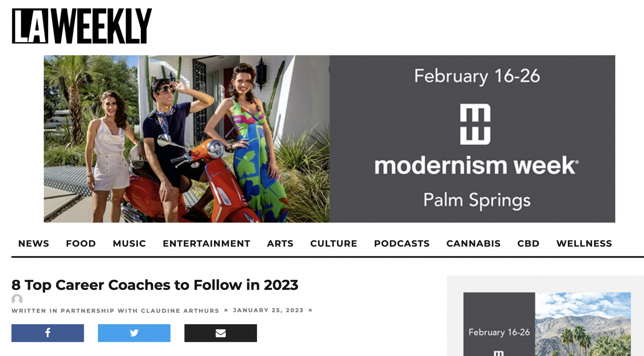Open the Vespa photo in banner ad
Viewport: 644px width, 356px height.
pyautogui.click(x=186, y=139)
